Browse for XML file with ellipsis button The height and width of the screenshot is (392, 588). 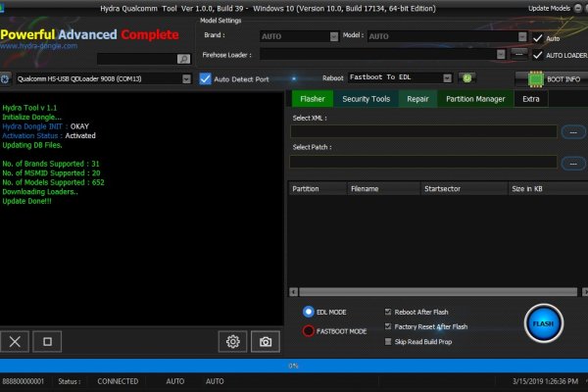[573, 131]
